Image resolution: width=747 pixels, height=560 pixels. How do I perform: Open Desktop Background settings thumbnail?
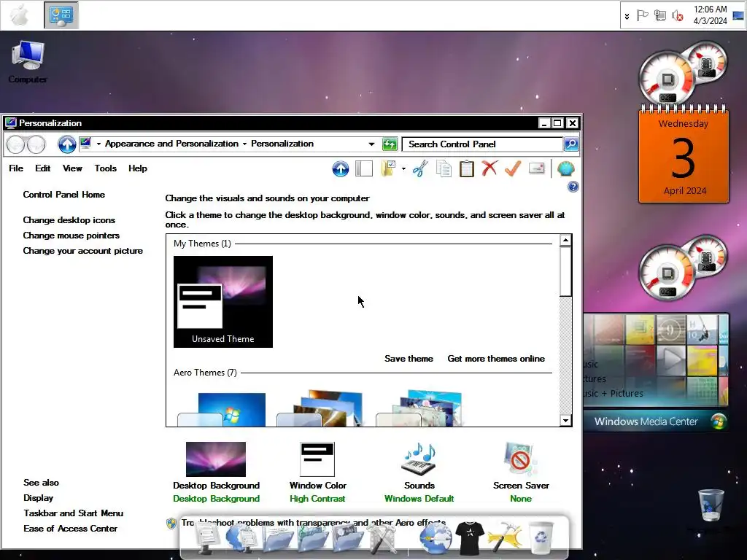216,459
